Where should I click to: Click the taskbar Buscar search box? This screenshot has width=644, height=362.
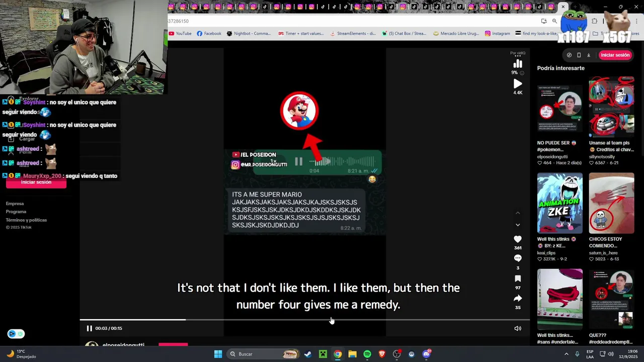(x=263, y=354)
